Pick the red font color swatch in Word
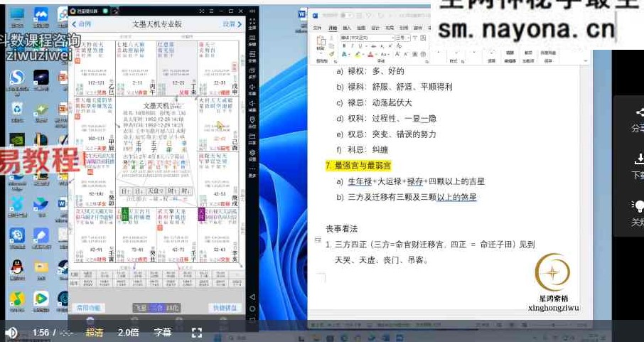 tap(370, 54)
